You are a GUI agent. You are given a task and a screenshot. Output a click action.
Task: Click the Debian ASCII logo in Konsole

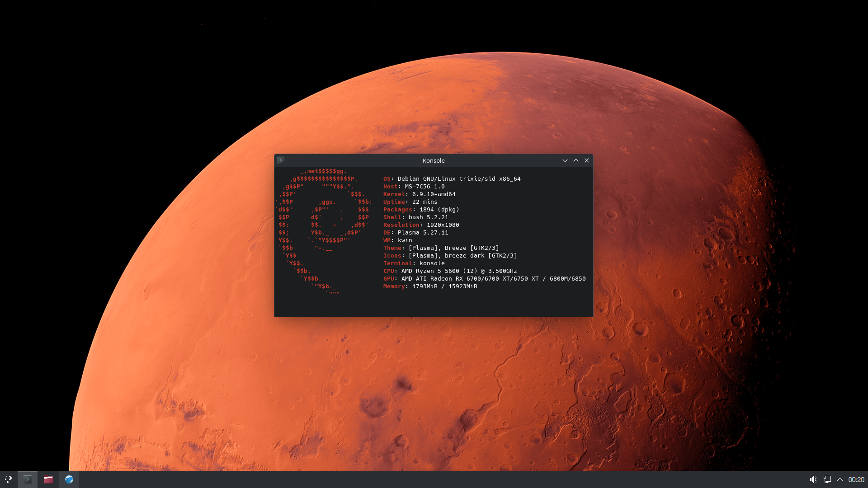[323, 233]
